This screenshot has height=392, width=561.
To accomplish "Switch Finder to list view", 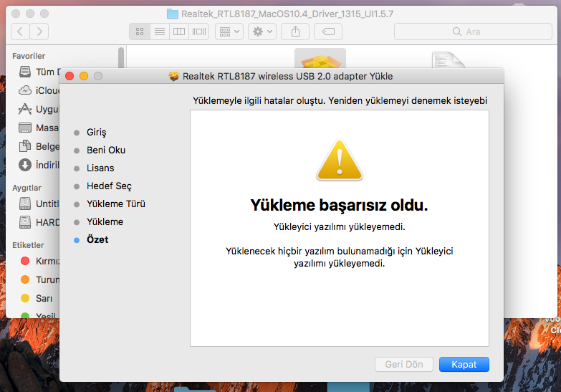I will (159, 32).
